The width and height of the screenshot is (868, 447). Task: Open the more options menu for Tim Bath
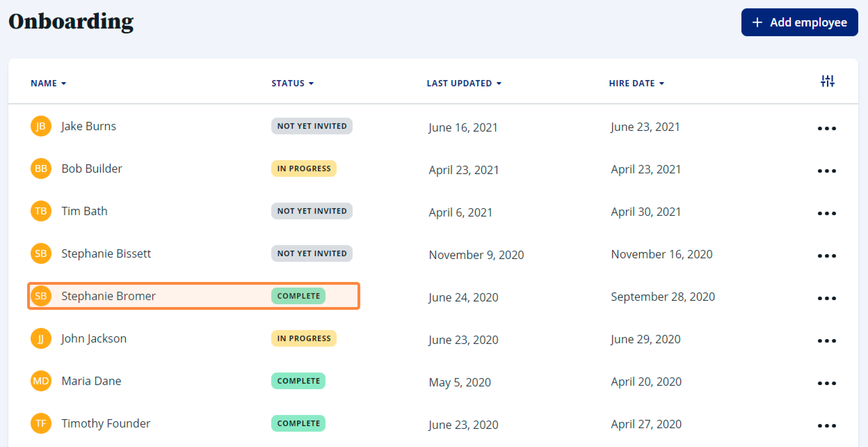(x=827, y=213)
